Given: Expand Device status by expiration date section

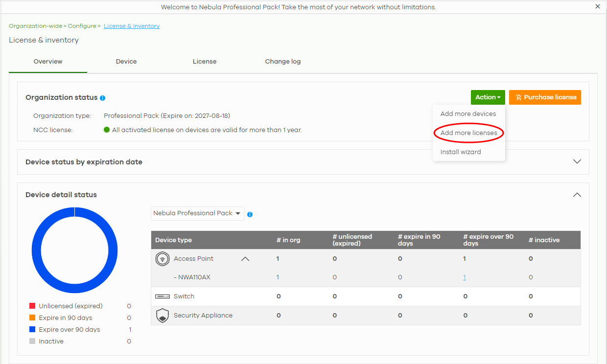Looking at the screenshot, I should (x=577, y=161).
